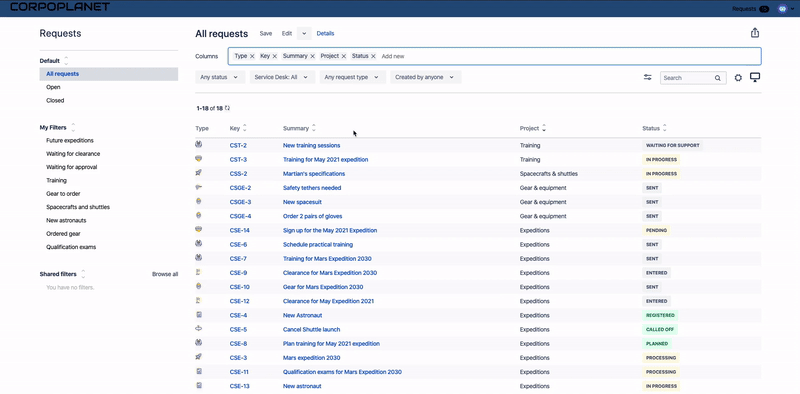This screenshot has width=800, height=394.
Task: Select the Future expeditions filter
Action: coord(70,140)
